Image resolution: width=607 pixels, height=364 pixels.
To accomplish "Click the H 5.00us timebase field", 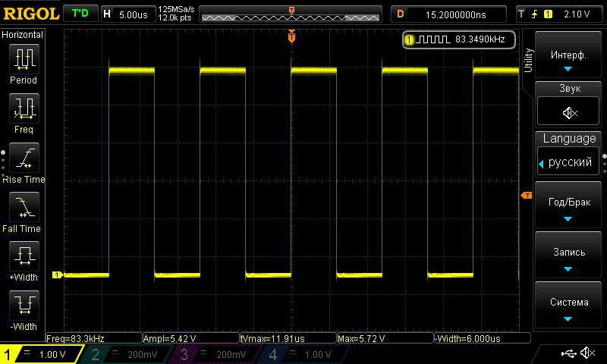I will pos(128,14).
